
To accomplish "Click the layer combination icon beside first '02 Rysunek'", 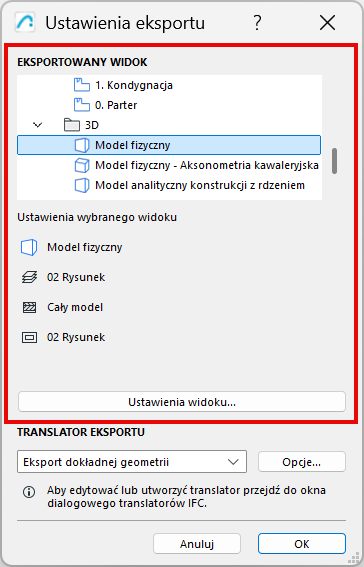I will (29, 277).
